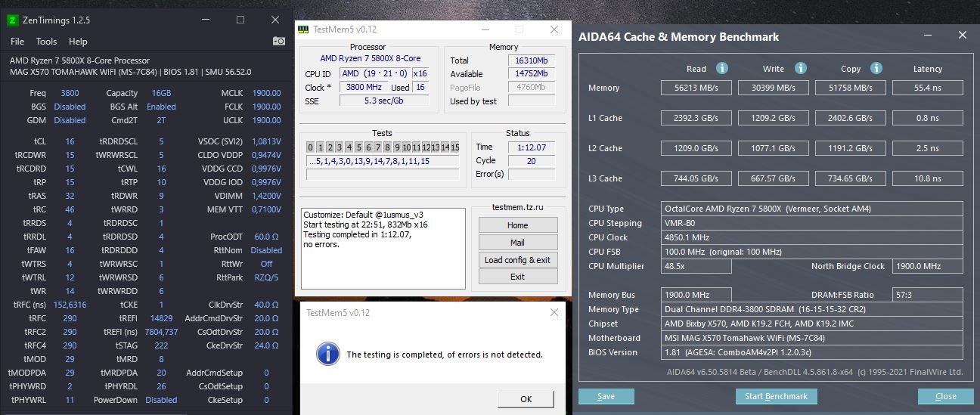Screen dimensions: 980x415
Task: Click the North Bridge Clock 1900.0 MHz field
Action: tap(928, 266)
